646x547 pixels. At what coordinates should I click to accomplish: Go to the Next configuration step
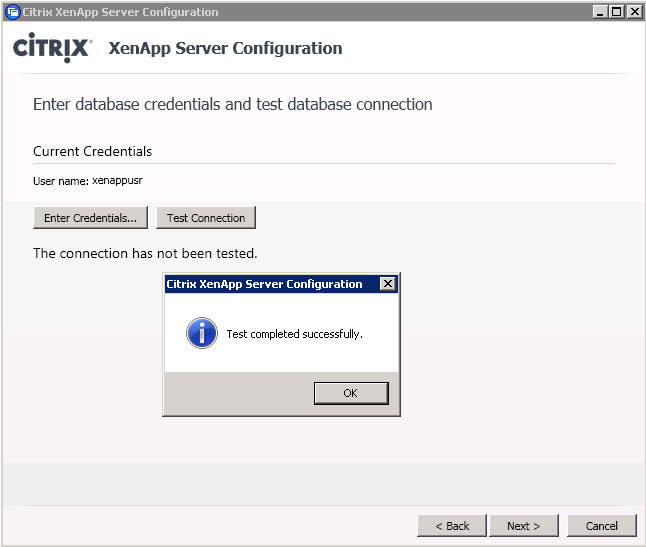click(x=524, y=526)
